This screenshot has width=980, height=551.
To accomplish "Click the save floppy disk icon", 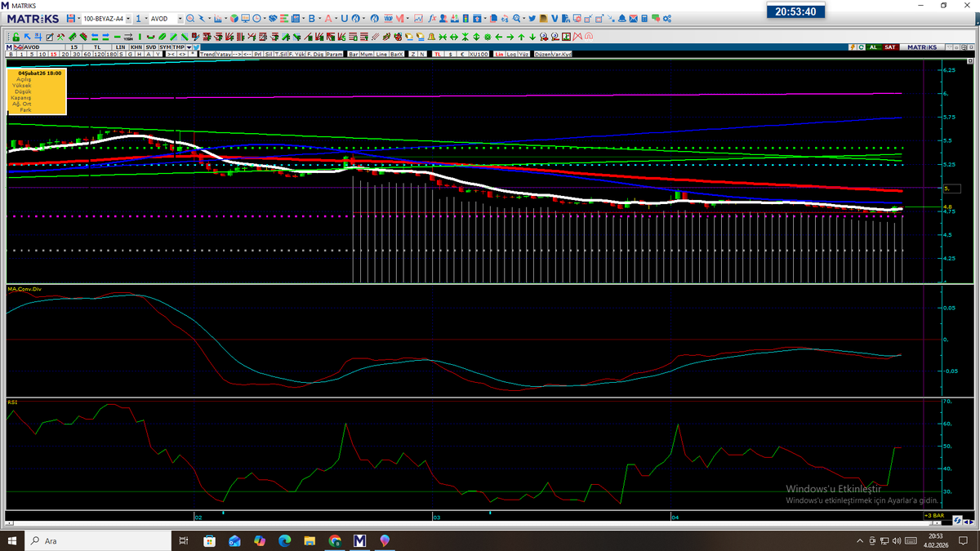I will (x=71, y=18).
